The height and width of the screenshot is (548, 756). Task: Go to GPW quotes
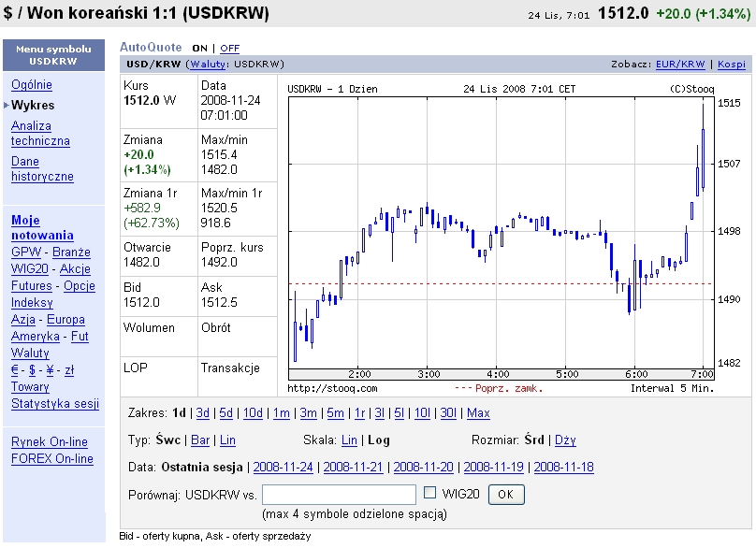[26, 252]
